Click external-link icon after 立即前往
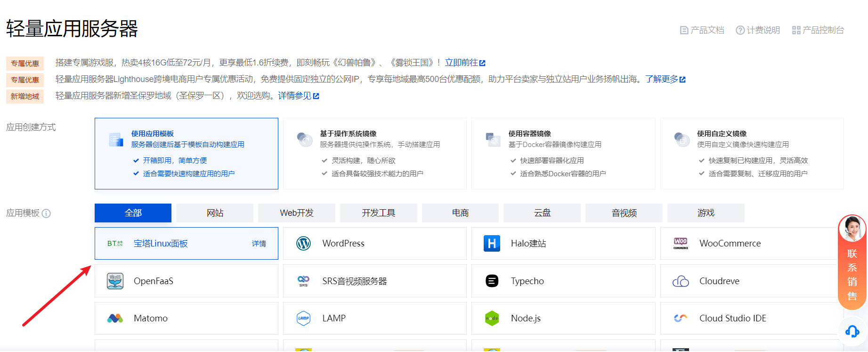The image size is (868, 352). [x=482, y=63]
